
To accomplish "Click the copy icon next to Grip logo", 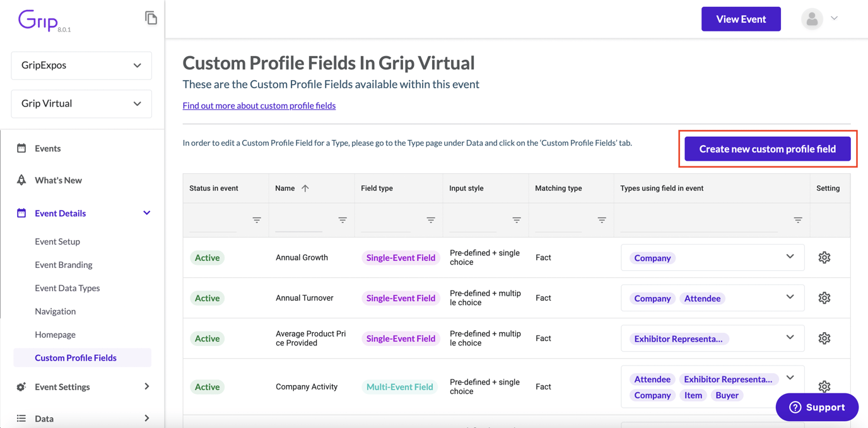I will tap(151, 18).
